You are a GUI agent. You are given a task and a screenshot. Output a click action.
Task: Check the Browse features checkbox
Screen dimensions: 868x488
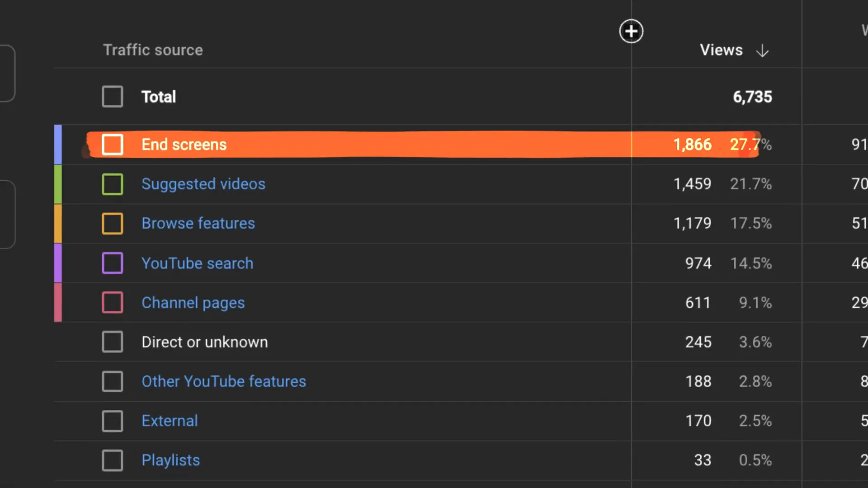click(x=113, y=223)
